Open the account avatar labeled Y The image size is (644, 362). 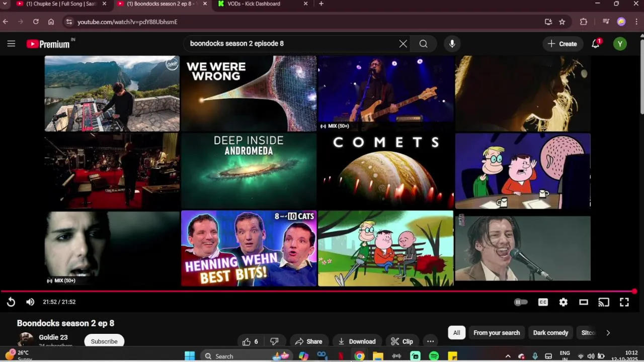pos(620,44)
